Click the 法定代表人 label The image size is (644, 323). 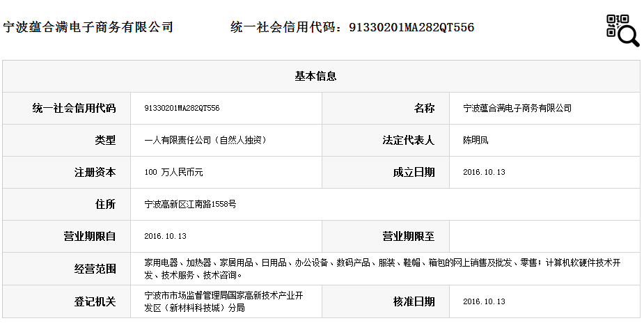[x=408, y=141]
